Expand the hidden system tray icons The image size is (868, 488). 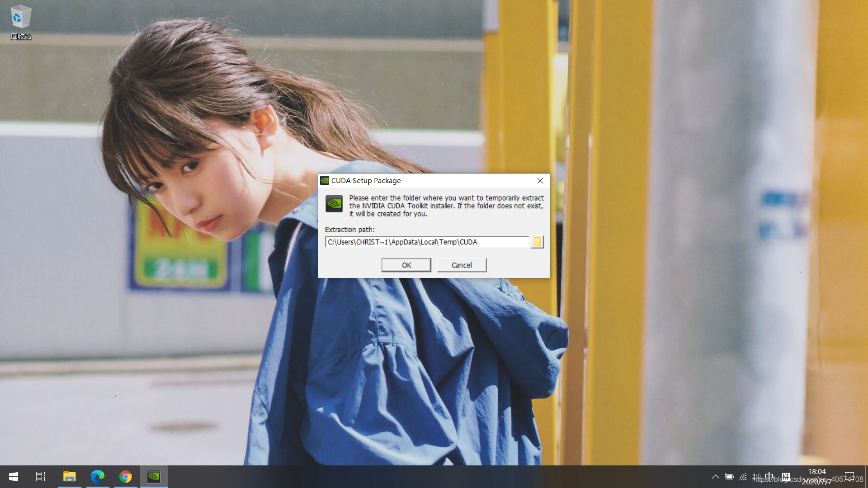tap(715, 477)
